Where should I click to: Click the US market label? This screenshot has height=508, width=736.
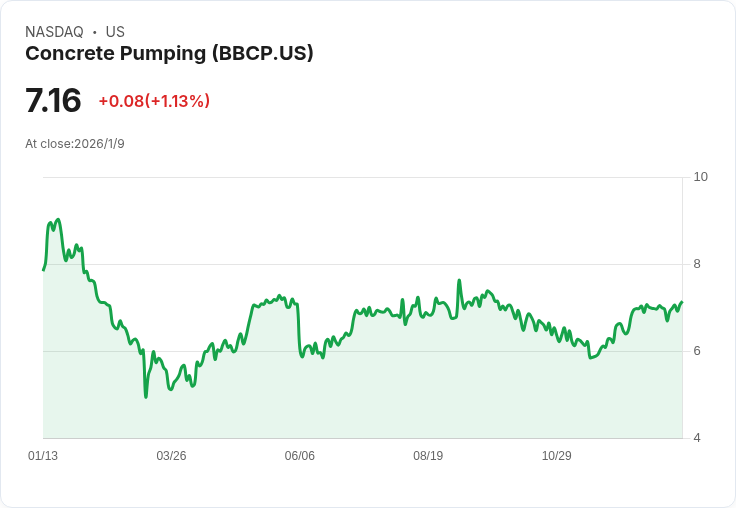pyautogui.click(x=115, y=32)
